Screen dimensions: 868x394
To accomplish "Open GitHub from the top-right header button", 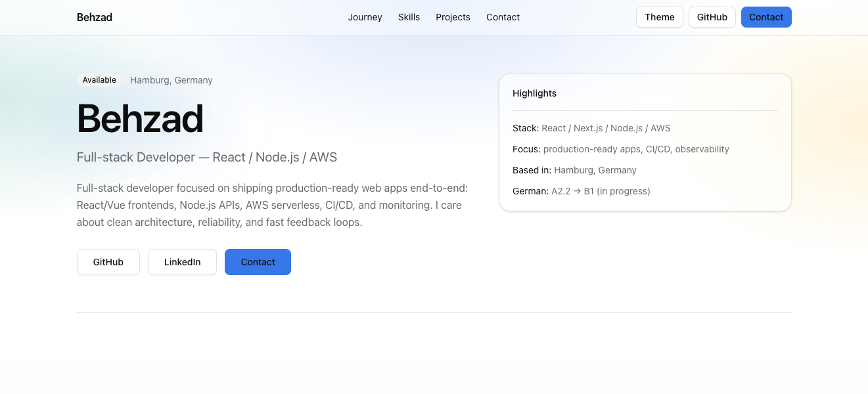I will click(x=712, y=17).
